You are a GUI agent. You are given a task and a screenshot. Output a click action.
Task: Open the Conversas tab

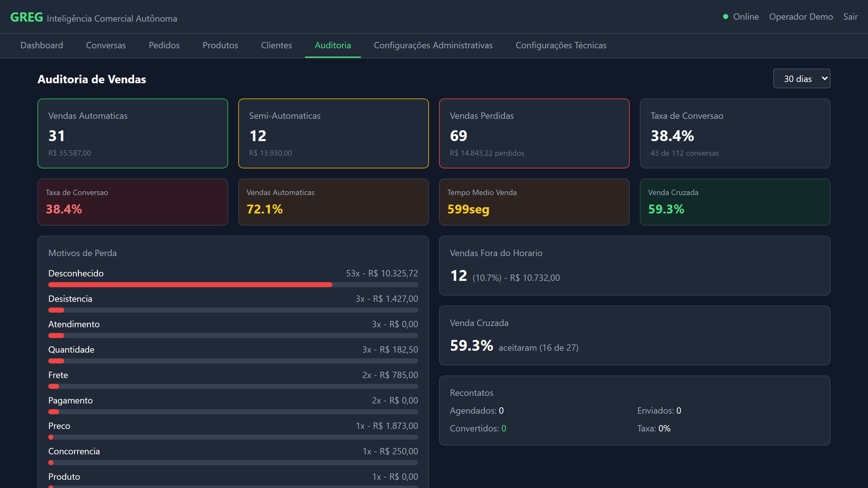[106, 45]
